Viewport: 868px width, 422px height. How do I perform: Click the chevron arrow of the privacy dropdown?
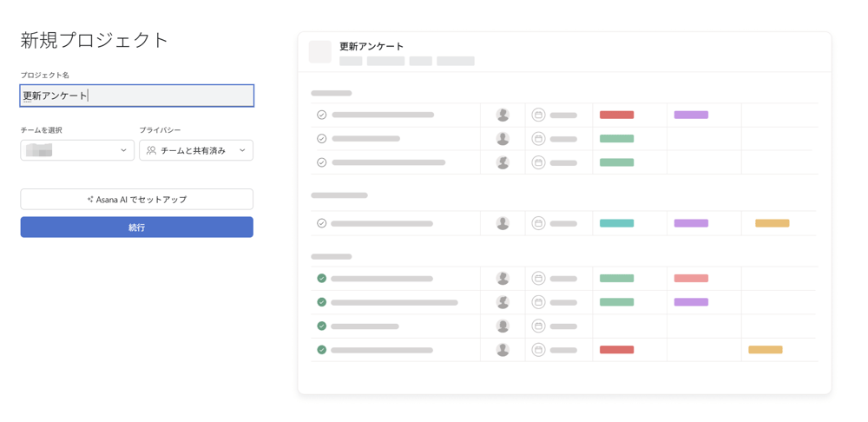coord(242,150)
